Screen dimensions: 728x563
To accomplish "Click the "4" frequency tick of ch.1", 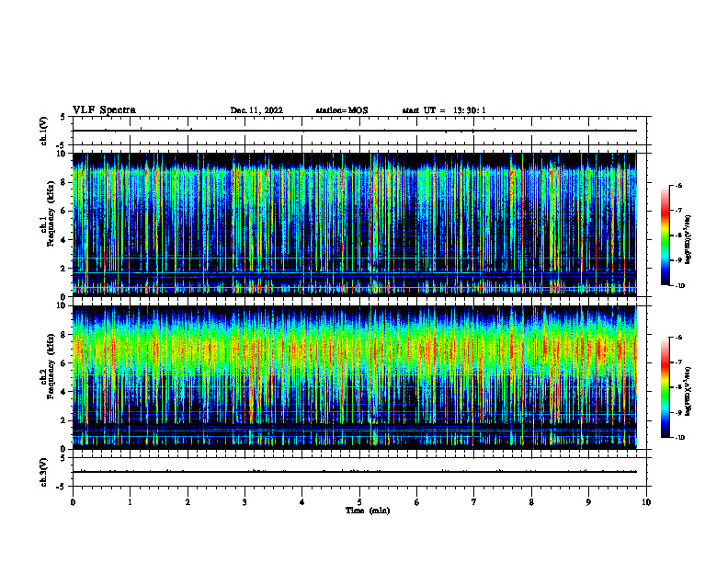I will tap(63, 240).
